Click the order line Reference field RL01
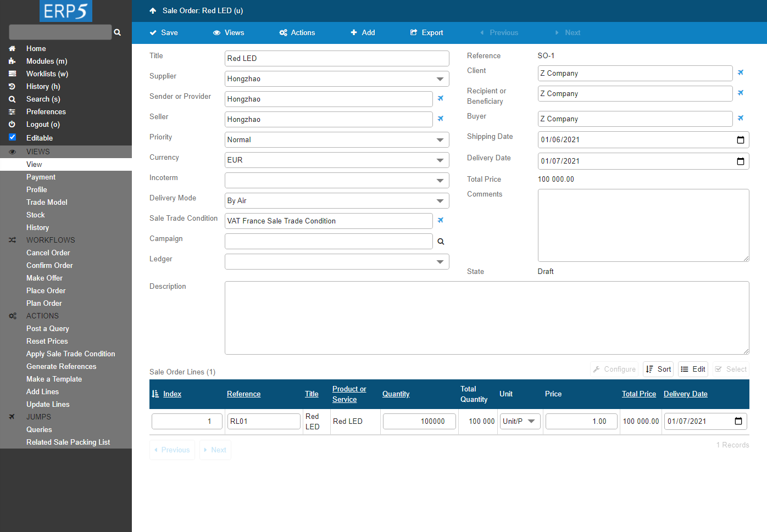767x532 pixels. tap(264, 421)
